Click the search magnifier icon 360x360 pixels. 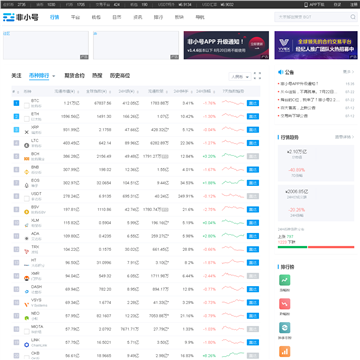pyautogui.click(x=353, y=17)
